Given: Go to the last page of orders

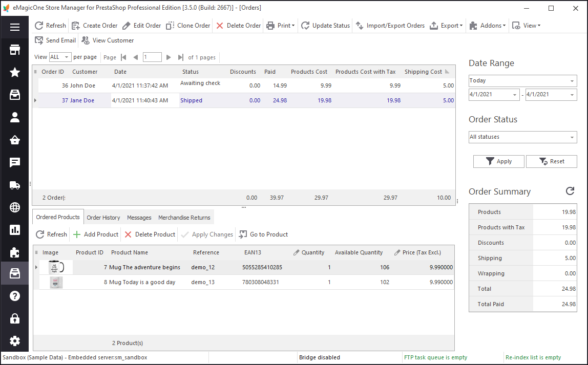Looking at the screenshot, I should point(181,57).
